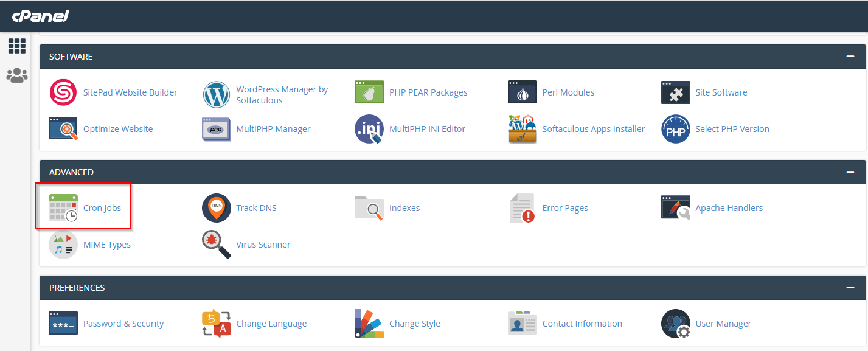Click the Optimize Website icon
The width and height of the screenshot is (868, 351).
coord(63,129)
